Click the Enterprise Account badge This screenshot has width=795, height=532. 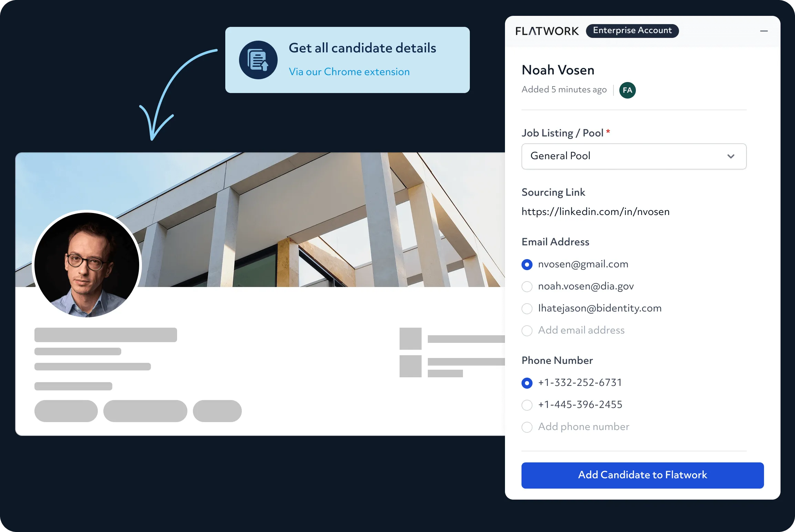(x=632, y=31)
